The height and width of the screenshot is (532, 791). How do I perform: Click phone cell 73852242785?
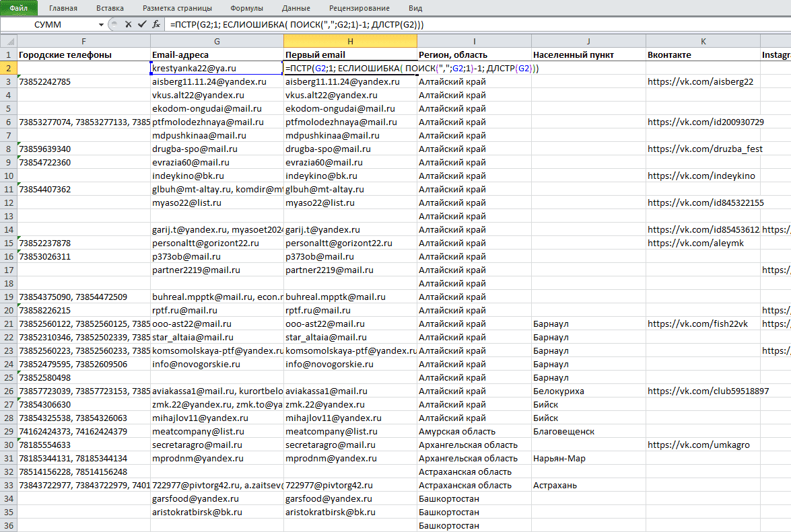click(x=83, y=81)
